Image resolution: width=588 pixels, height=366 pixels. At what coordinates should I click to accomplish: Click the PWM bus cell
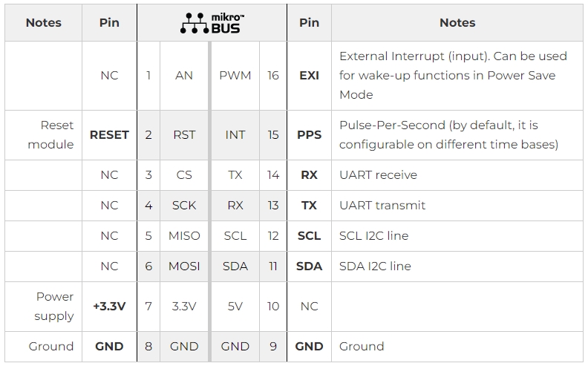[235, 76]
